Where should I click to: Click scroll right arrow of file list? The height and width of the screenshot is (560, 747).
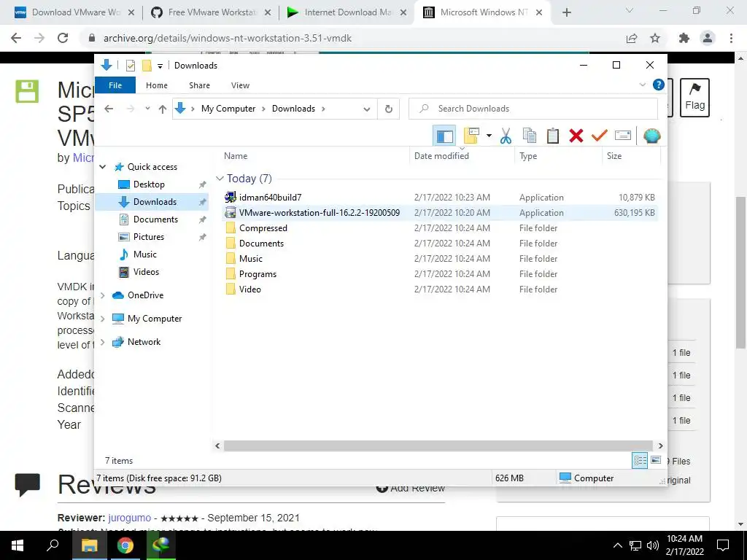coord(660,446)
